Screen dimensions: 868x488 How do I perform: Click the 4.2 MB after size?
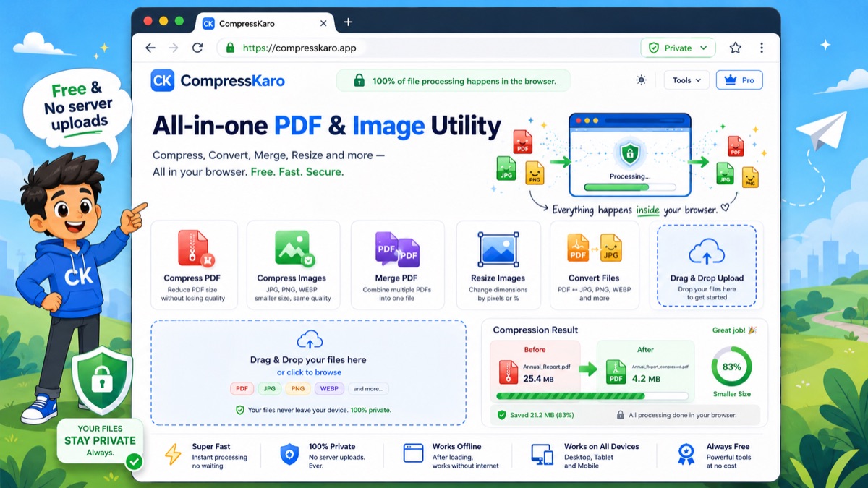click(x=645, y=379)
